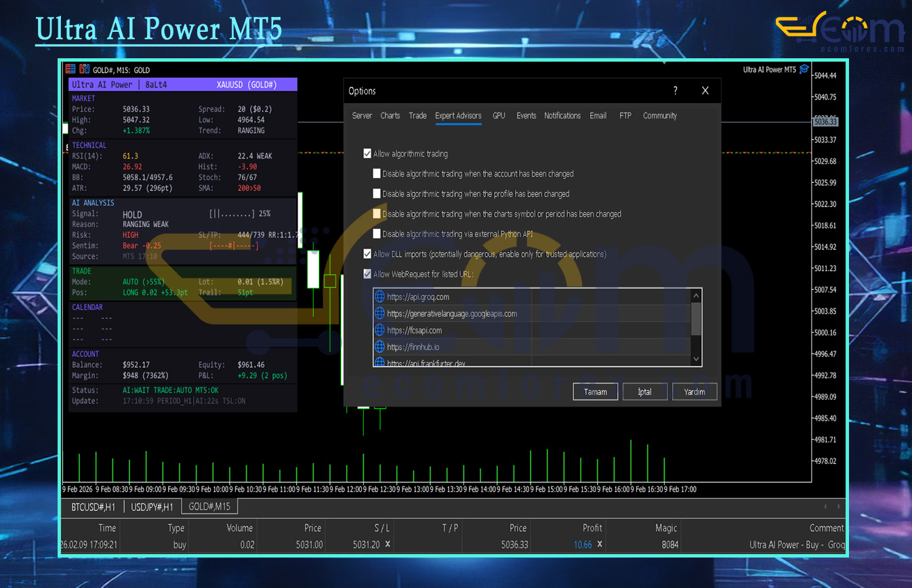
Task: Click globe icon next to api.groq.com
Action: point(379,297)
